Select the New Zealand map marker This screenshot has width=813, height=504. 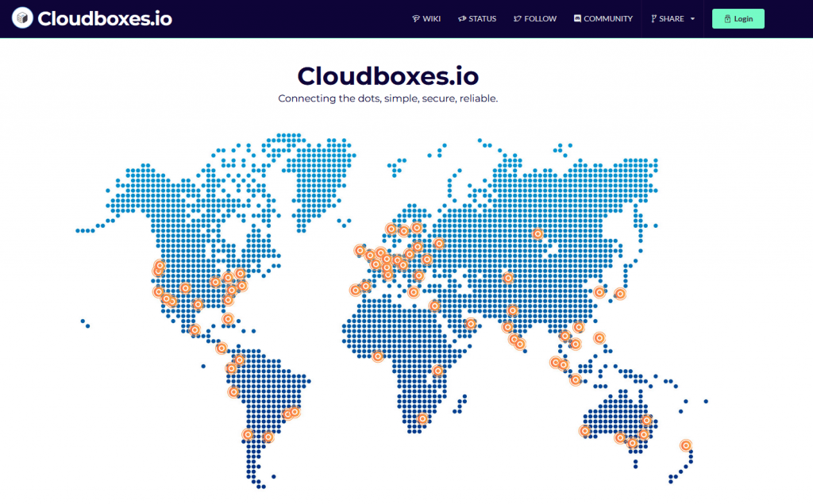tap(686, 445)
